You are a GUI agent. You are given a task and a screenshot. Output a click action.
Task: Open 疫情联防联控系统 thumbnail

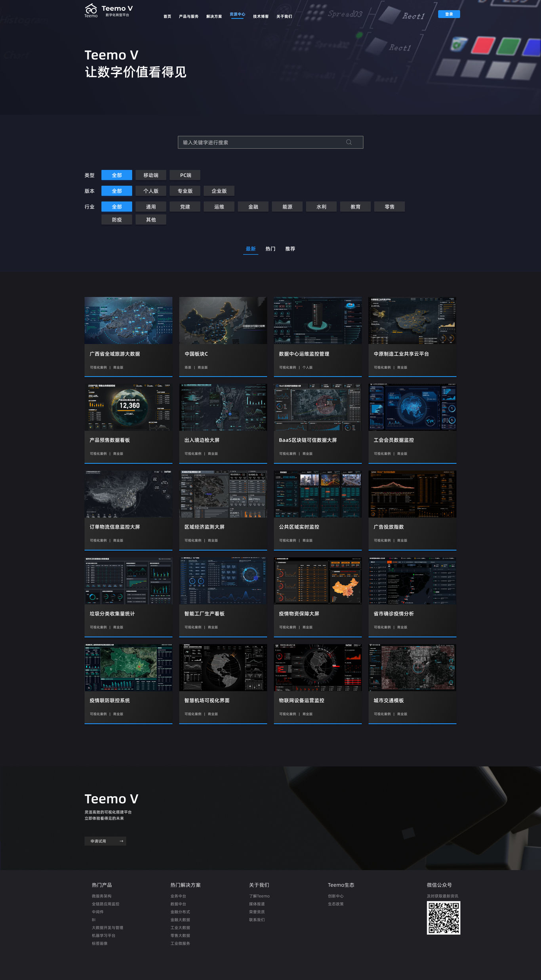tap(128, 667)
